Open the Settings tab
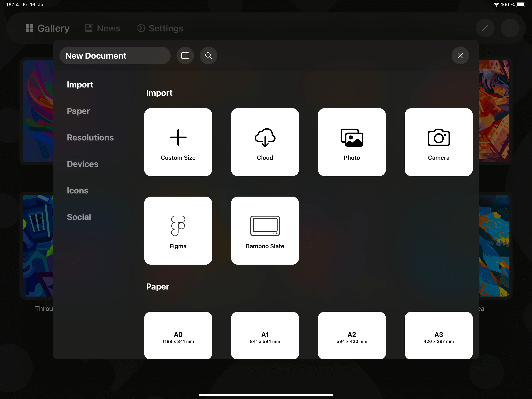 [160, 28]
